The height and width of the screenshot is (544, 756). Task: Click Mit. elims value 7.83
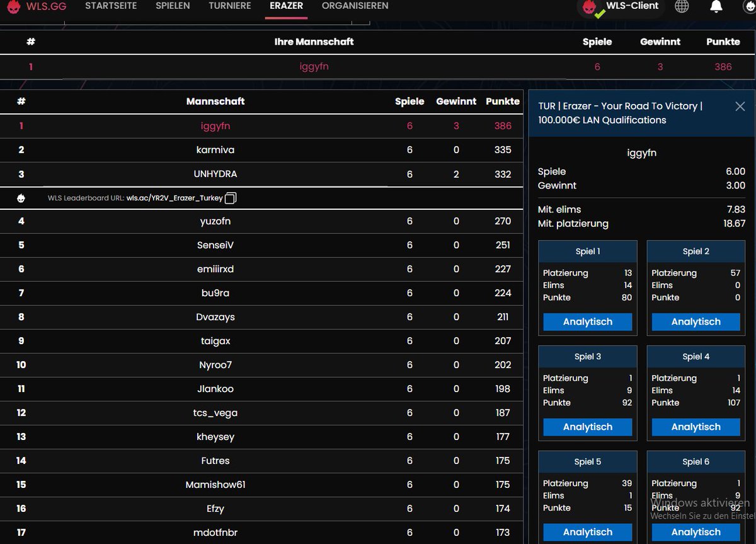click(x=735, y=209)
